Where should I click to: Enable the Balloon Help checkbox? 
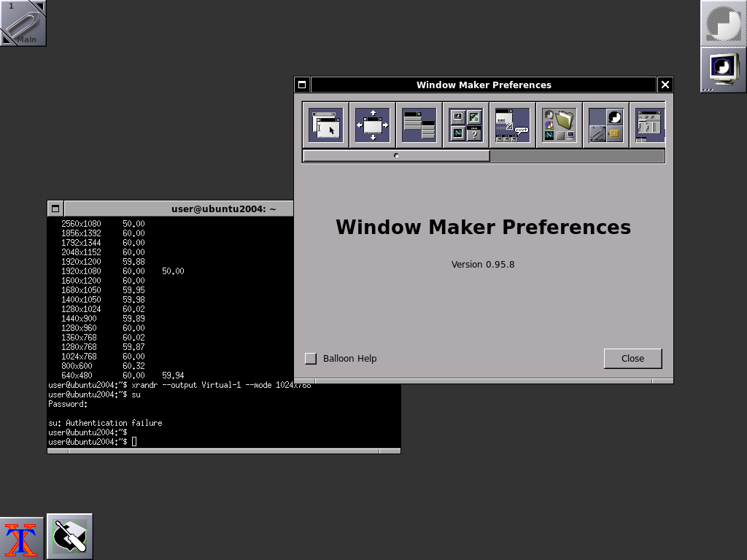[x=311, y=359]
